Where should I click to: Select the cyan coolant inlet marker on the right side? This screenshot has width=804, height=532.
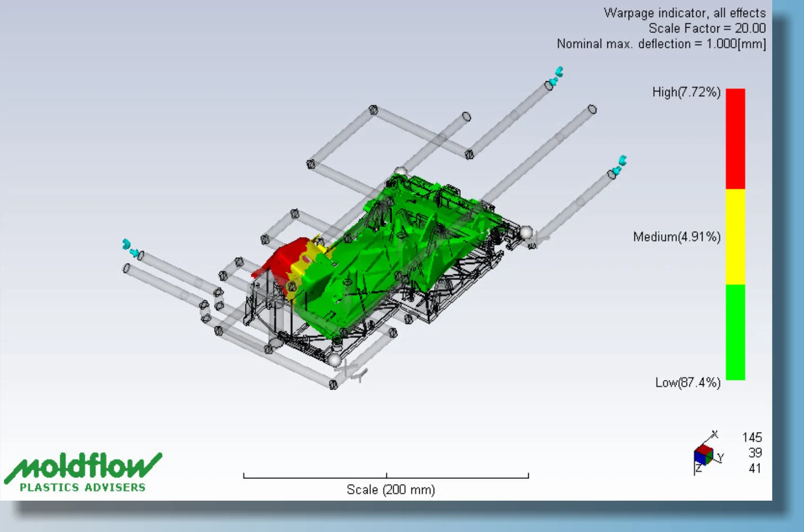point(620,165)
